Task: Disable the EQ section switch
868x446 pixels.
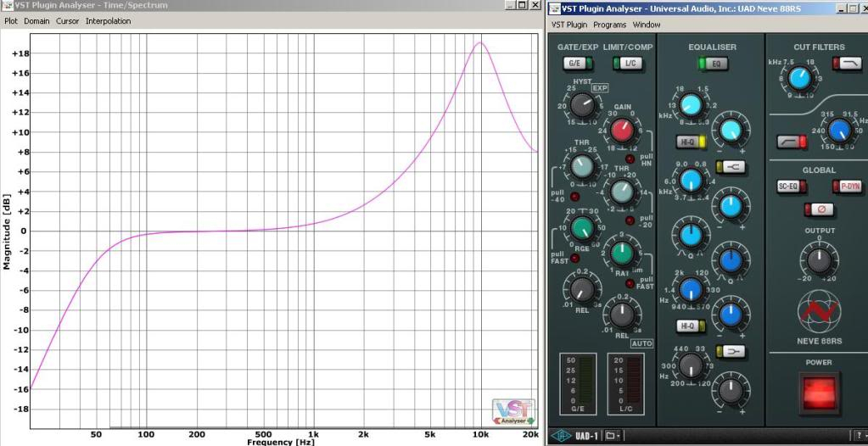Action: click(711, 64)
